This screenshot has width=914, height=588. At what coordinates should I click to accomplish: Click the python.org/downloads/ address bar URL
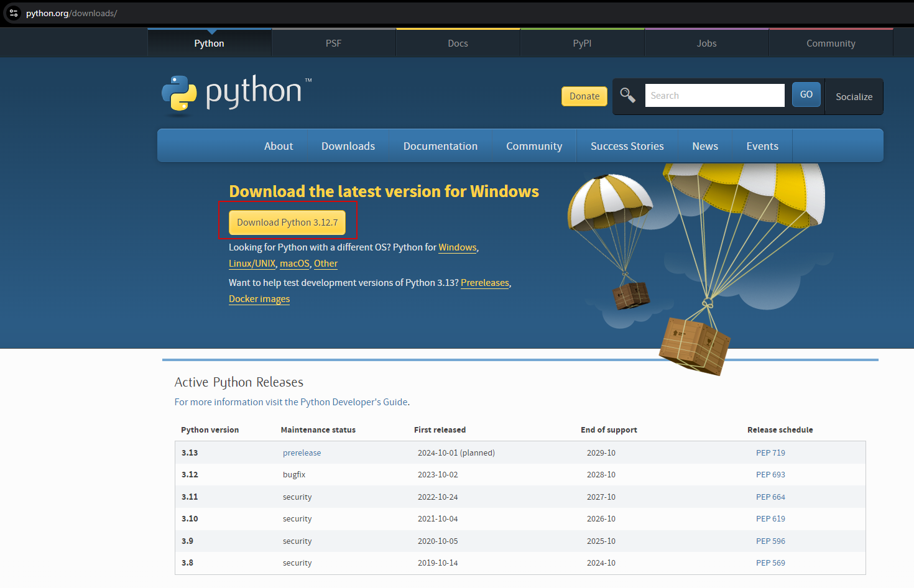72,13
